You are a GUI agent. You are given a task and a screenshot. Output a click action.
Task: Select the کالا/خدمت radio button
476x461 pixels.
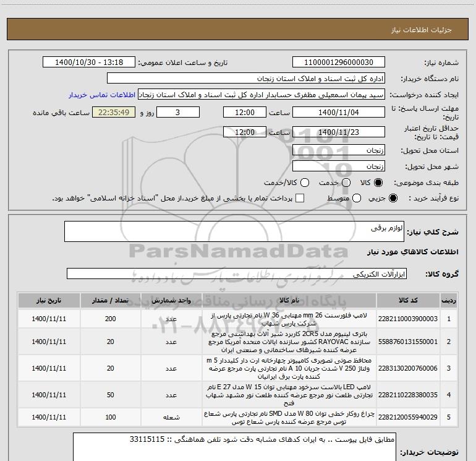click(305, 183)
